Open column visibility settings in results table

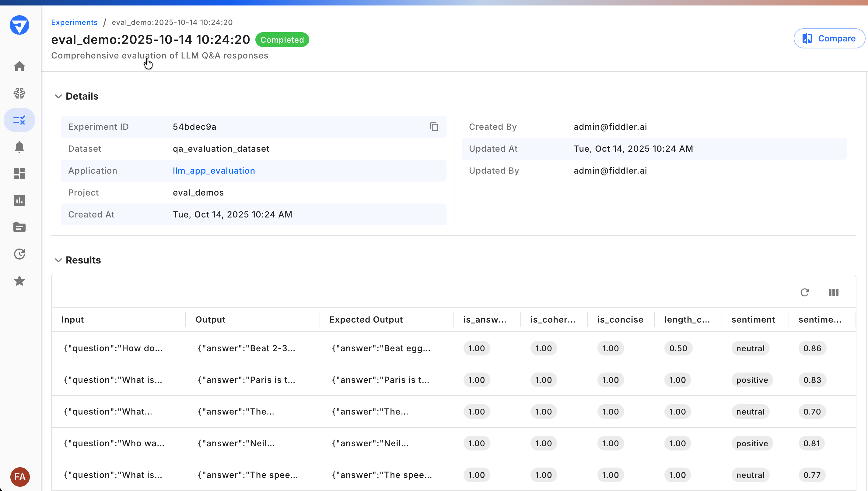point(833,292)
